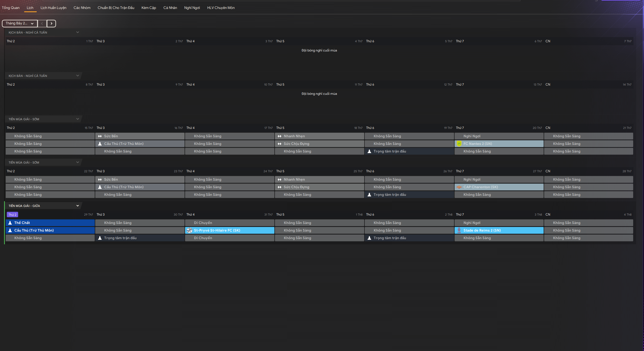Click St-Pryvé St-Hilaire FC badge icon
The height and width of the screenshot is (351, 644).
tap(189, 230)
